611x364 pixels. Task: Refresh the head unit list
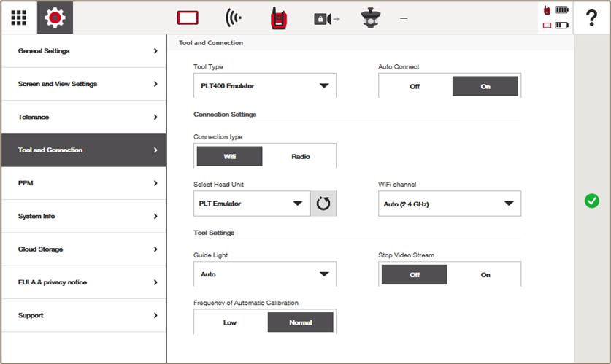pyautogui.click(x=323, y=204)
